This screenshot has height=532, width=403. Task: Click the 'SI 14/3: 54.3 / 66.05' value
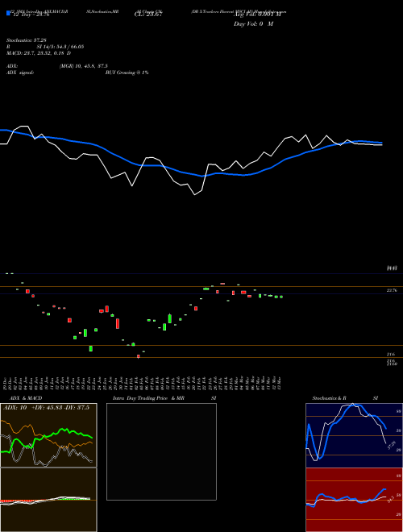click(60, 47)
